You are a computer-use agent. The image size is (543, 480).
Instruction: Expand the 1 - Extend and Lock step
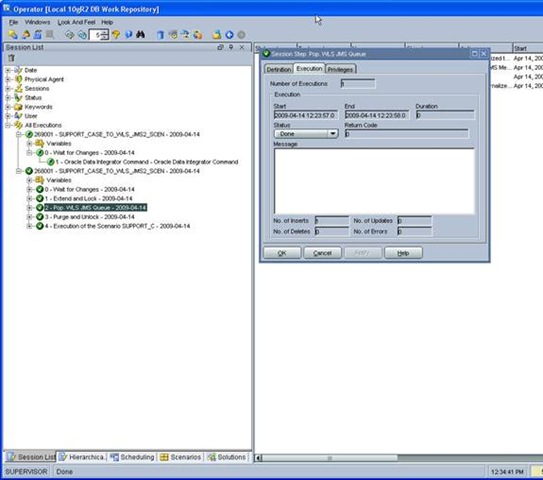(29, 198)
